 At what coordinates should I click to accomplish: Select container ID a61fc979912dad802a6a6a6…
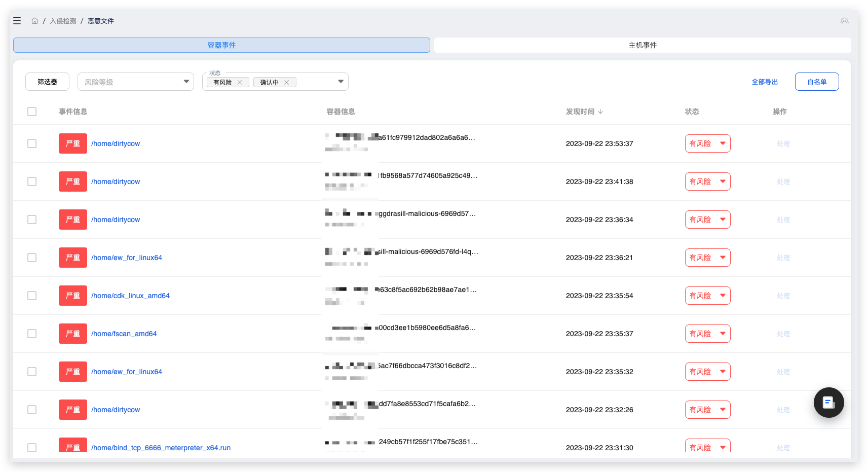pos(427,137)
